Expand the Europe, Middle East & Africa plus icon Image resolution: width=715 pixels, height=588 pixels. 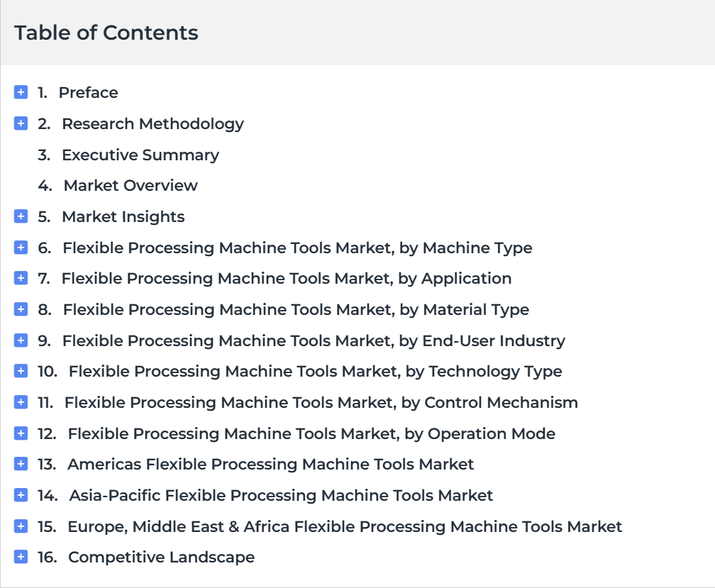(21, 526)
